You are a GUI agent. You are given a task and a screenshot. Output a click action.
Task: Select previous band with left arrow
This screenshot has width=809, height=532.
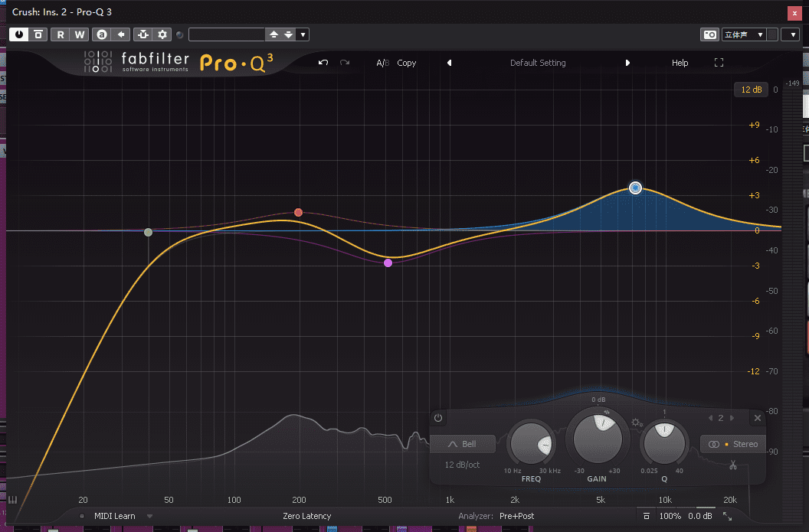[x=710, y=418]
